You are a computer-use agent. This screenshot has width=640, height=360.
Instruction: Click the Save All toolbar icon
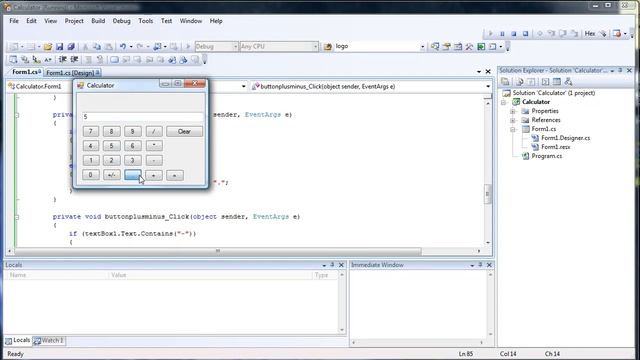(71, 47)
